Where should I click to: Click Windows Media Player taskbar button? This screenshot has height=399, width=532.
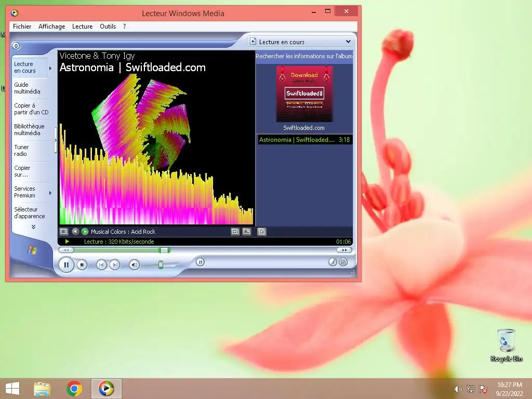106,389
